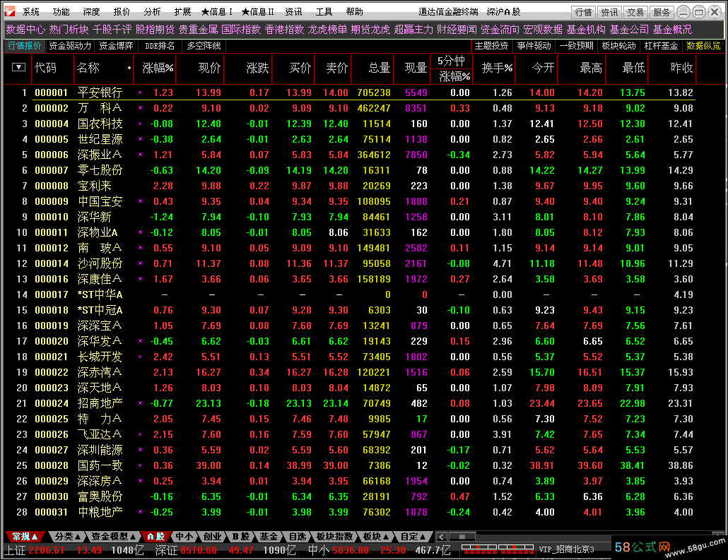
Task: Expand the Ａ股 bottom tab menu
Action: click(x=155, y=536)
